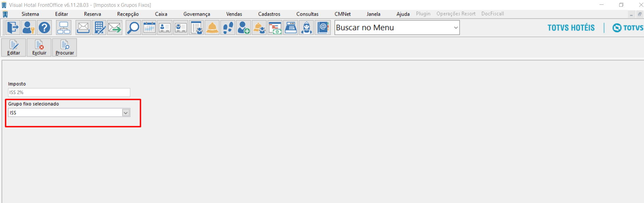Image resolution: width=644 pixels, height=203 pixels.
Task: Open the Cadastros menu
Action: tap(269, 14)
